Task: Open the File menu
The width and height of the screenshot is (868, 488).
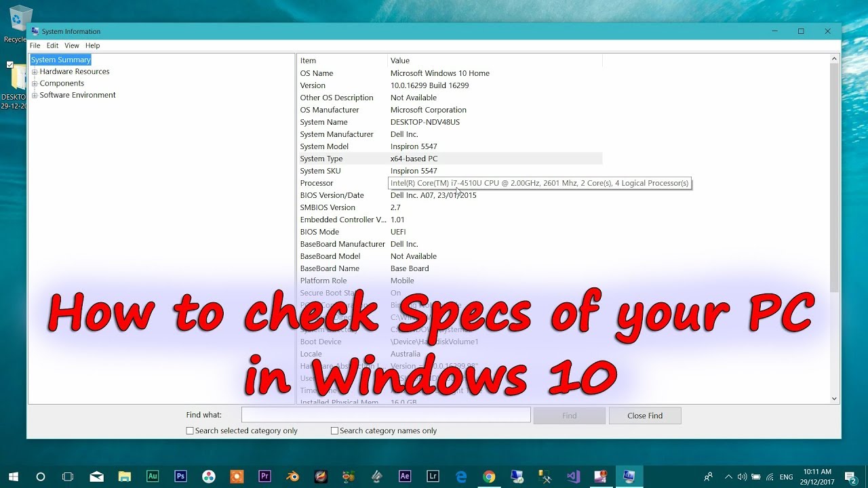Action: [35, 45]
